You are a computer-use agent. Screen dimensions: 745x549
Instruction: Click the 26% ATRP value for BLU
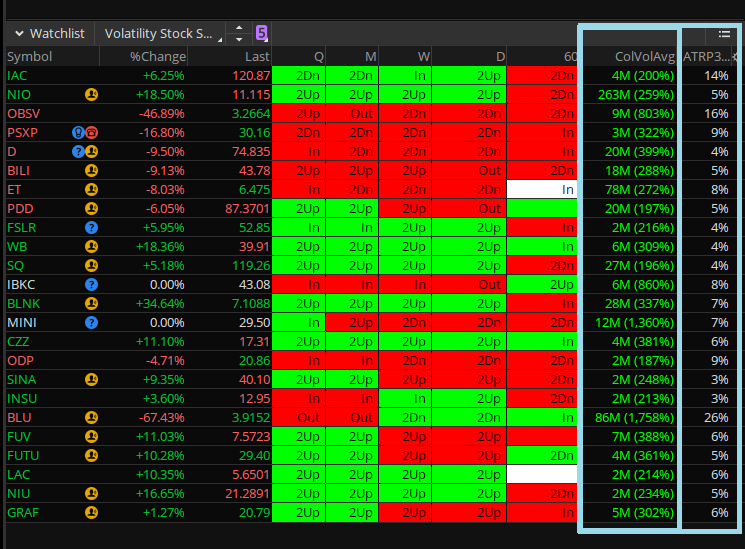tap(716, 418)
